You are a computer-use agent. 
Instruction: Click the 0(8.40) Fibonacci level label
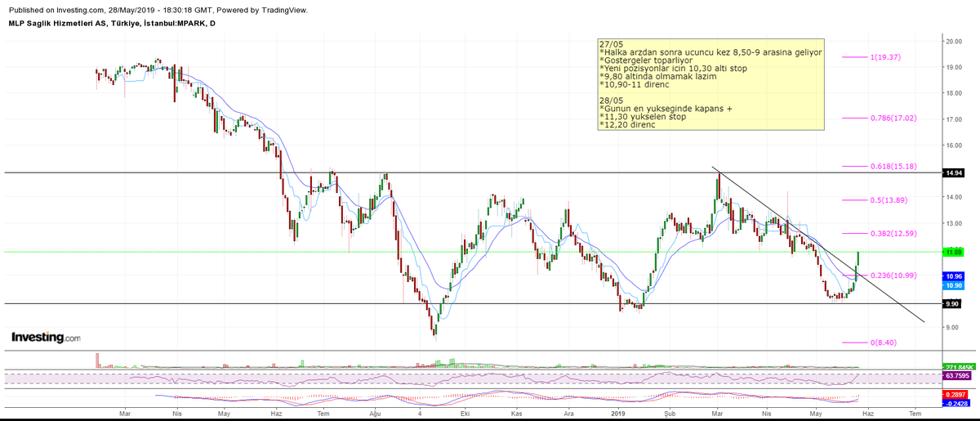[883, 343]
